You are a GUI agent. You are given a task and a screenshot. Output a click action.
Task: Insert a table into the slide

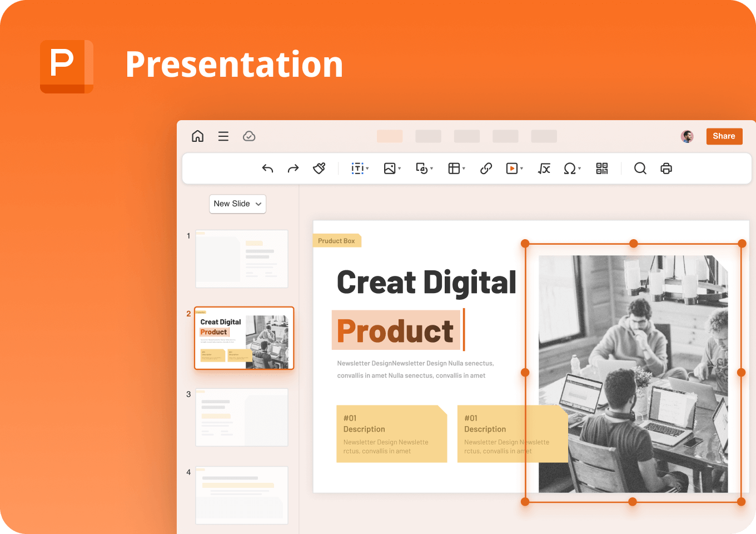[x=454, y=168]
